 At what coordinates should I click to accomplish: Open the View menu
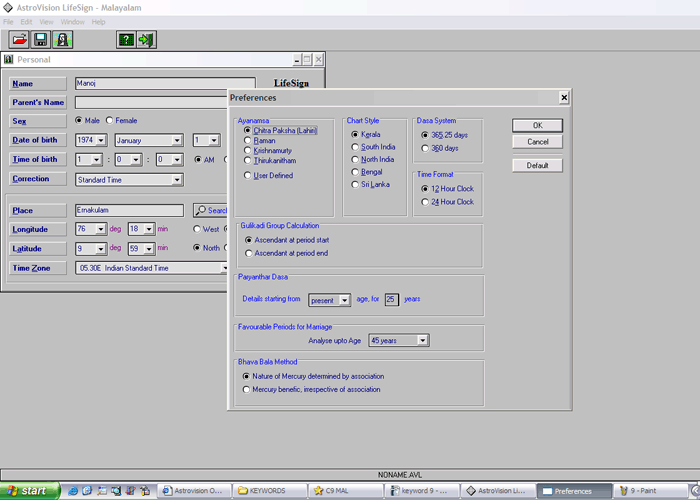[x=46, y=21]
